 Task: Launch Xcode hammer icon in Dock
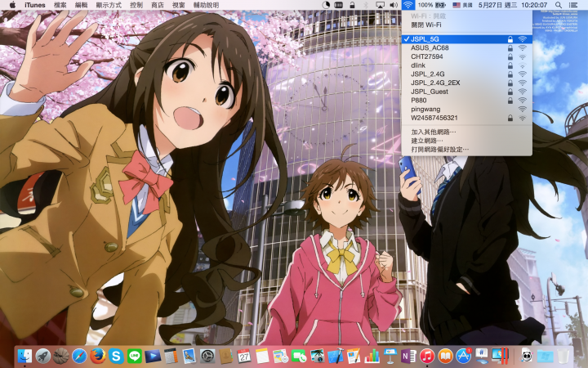(x=336, y=356)
